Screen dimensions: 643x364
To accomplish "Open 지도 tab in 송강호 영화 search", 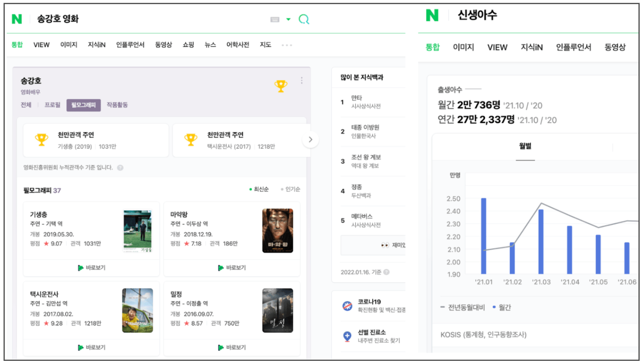I will coord(265,44).
